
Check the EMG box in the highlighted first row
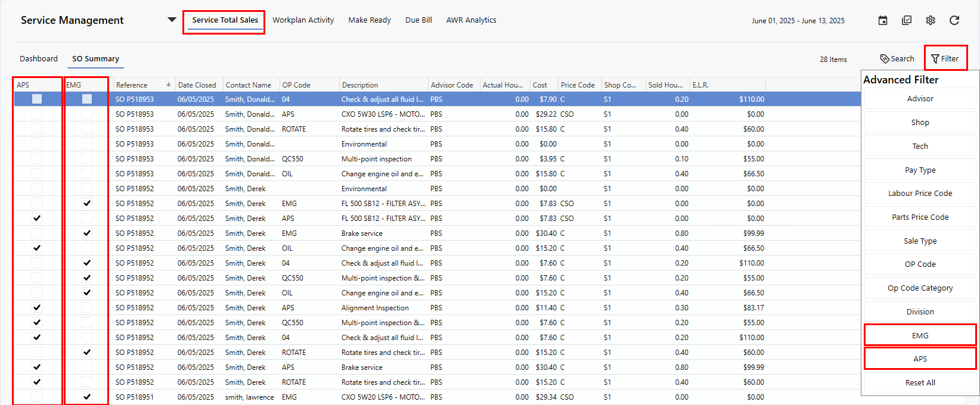coord(87,99)
